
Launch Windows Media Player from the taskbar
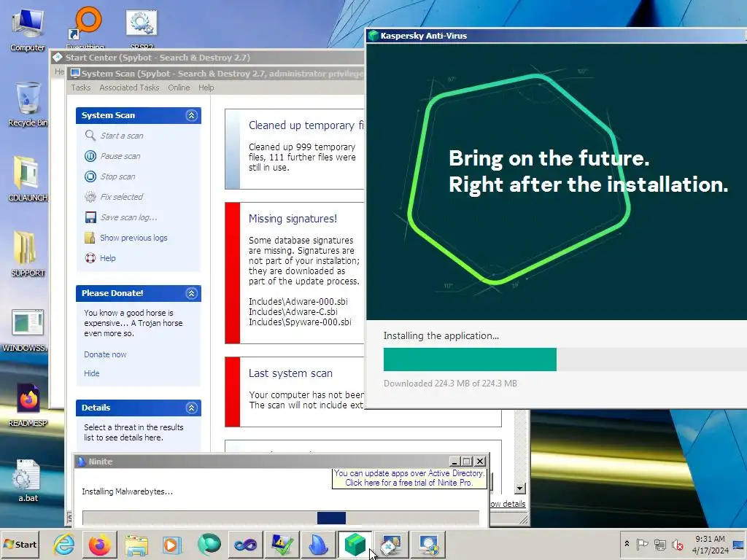[x=172, y=544]
